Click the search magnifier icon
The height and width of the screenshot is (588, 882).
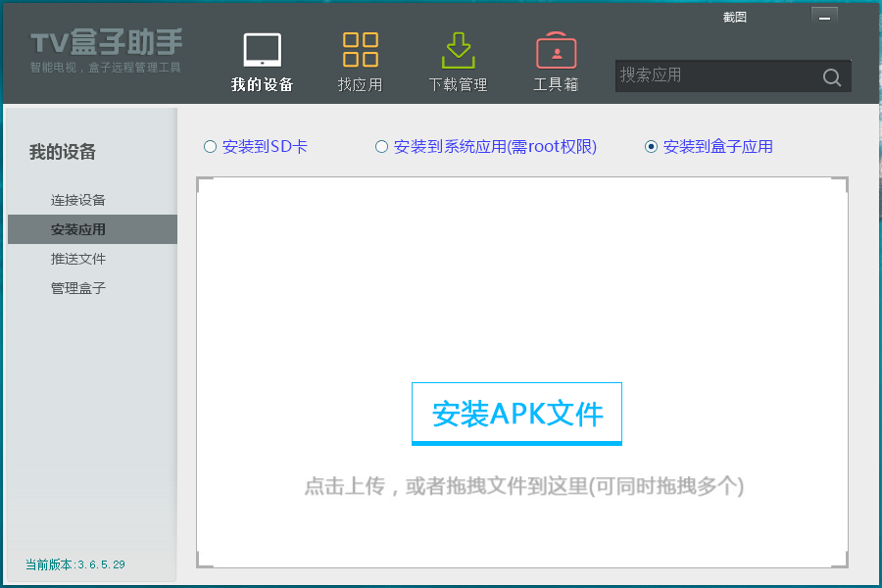point(832,76)
